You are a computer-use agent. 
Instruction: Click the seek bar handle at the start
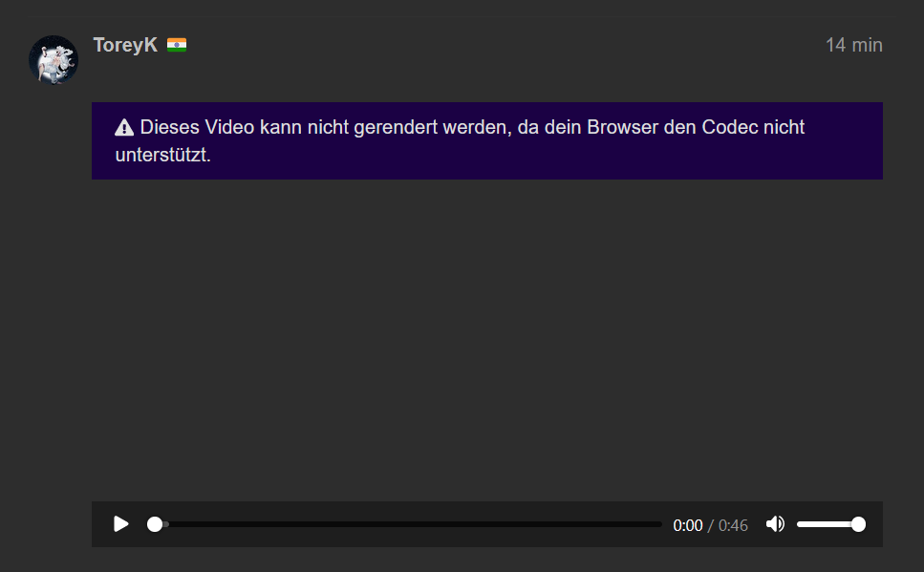[155, 524]
